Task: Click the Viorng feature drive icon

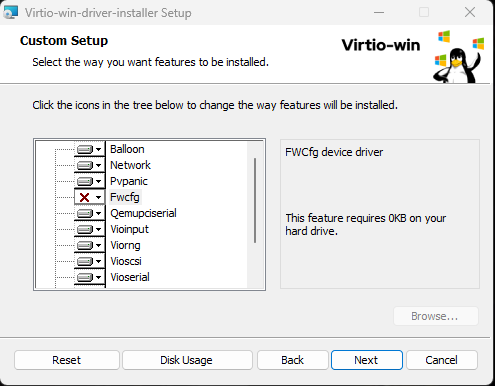Action: (85, 245)
